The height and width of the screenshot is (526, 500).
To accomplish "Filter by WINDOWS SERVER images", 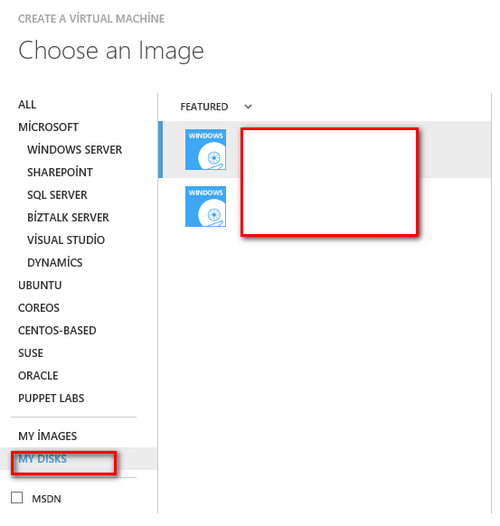I will point(74,149).
